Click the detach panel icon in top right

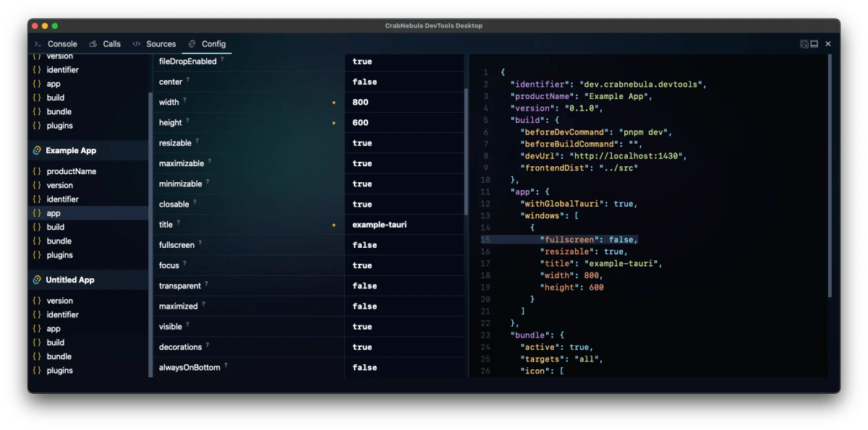[x=804, y=44]
